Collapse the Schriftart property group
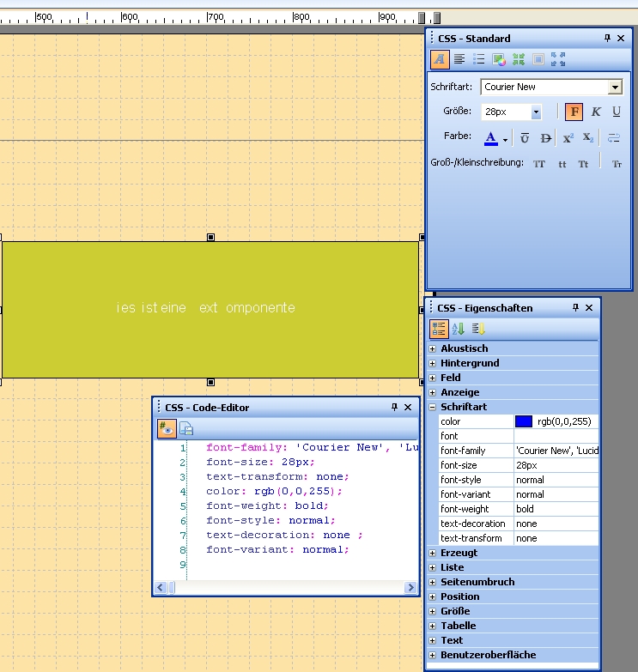638x672 pixels. [433, 407]
